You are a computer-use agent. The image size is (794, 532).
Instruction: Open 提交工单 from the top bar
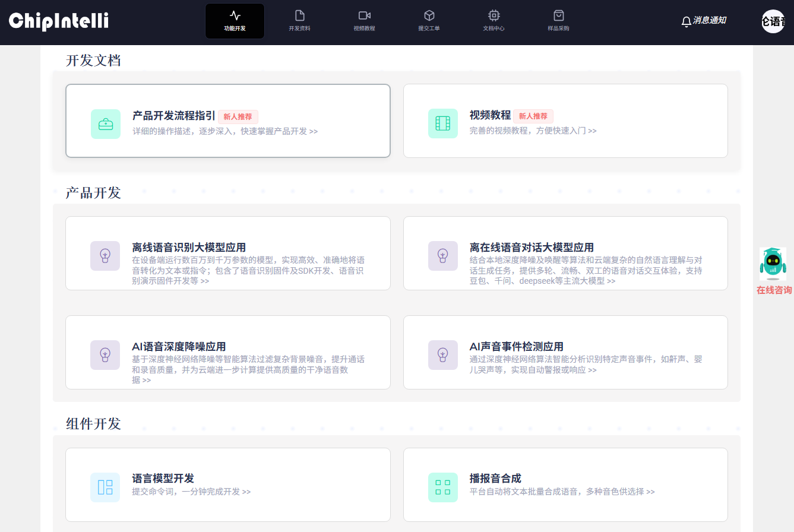pos(429,21)
